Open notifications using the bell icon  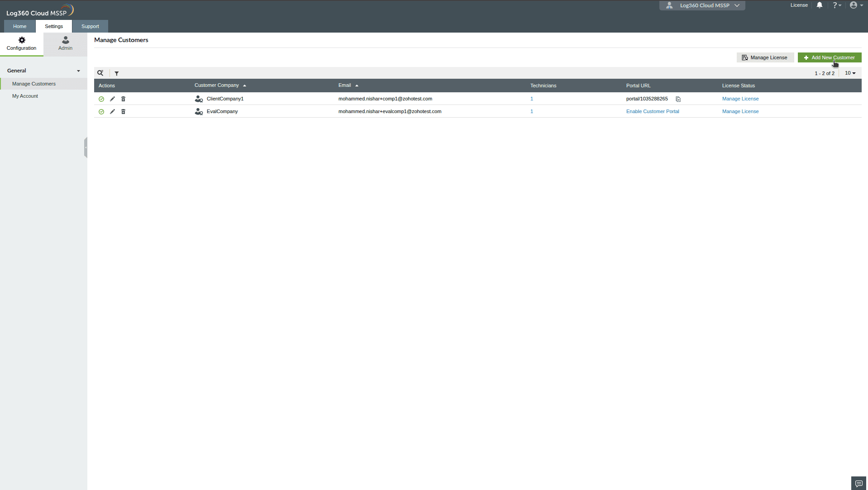(x=820, y=5)
